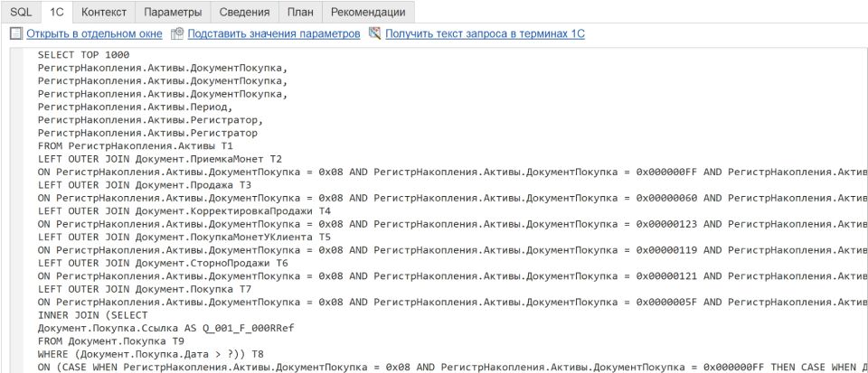
Task: Select the 1С tab
Action: pos(56,12)
